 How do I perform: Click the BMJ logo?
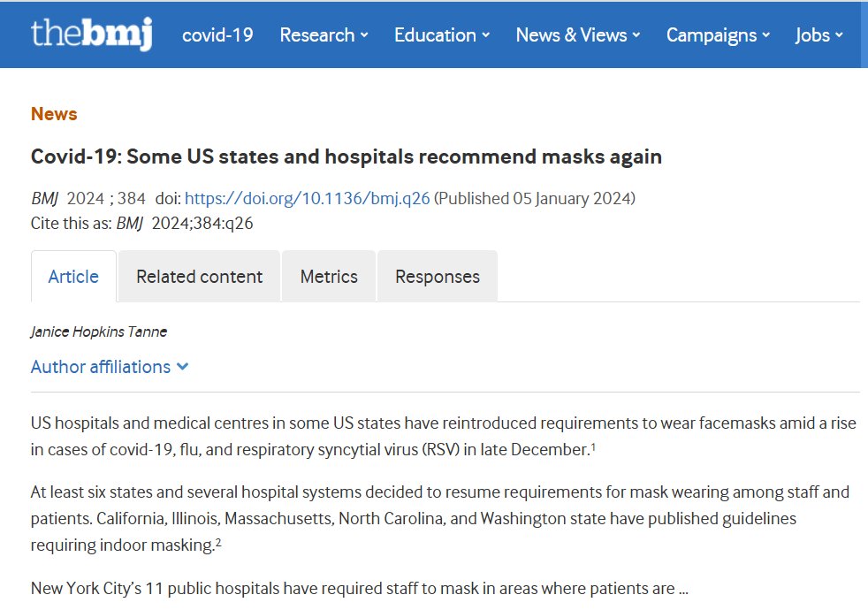click(92, 34)
